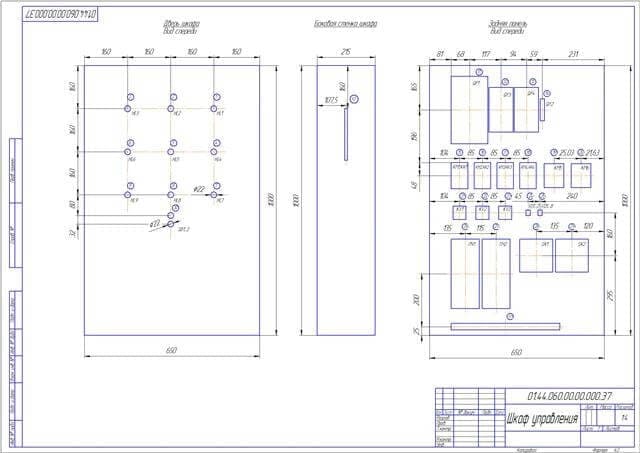Viewport: 640px width, 453px height.
Task: Click the 21.63 dimension on back panel
Action: point(593,153)
